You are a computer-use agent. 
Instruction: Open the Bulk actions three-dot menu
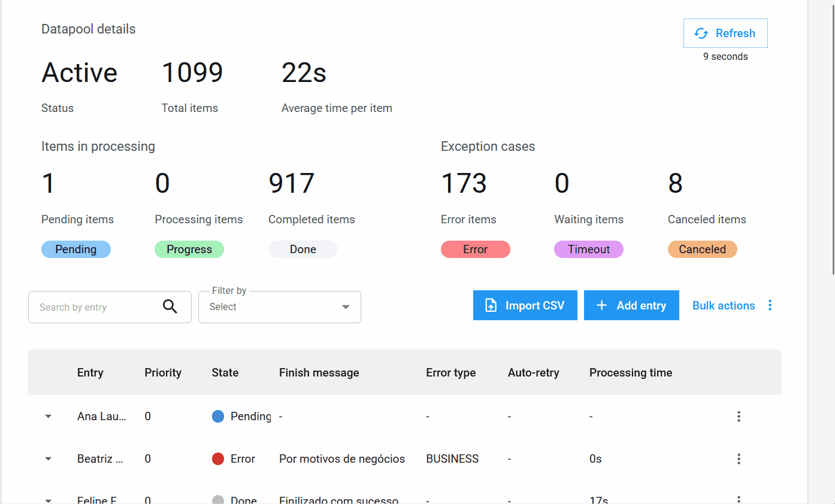770,305
